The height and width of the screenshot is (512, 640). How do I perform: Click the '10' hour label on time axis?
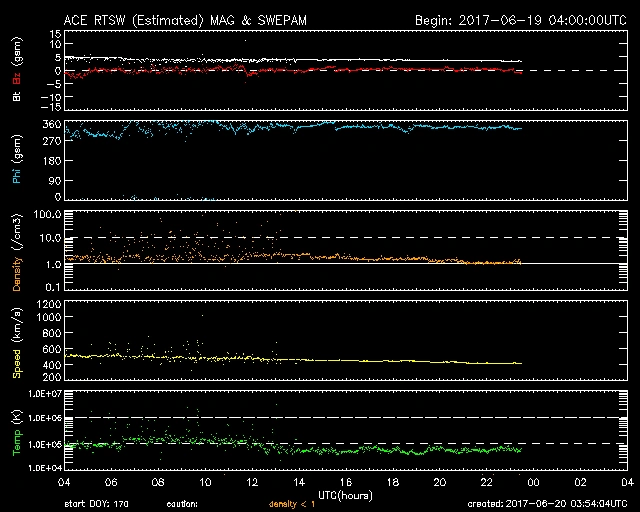pos(205,483)
